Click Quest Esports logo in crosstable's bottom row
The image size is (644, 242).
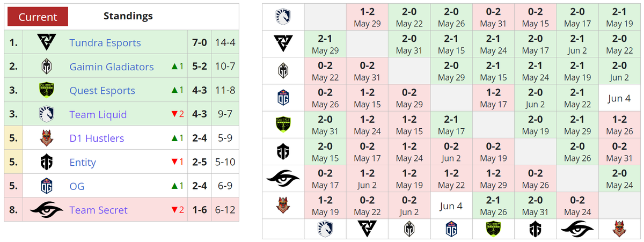tap(493, 229)
